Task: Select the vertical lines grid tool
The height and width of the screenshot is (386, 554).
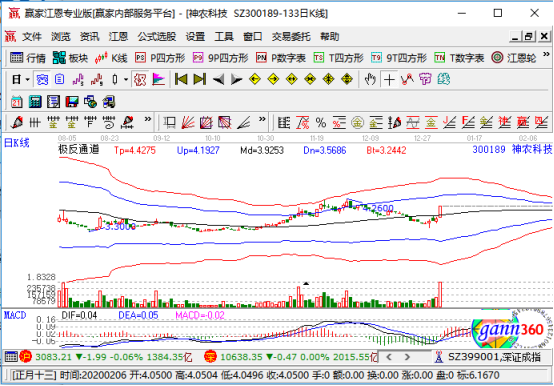Action: coord(35,123)
